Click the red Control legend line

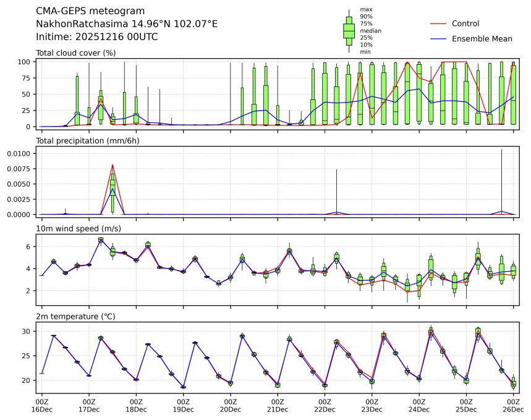coord(438,23)
